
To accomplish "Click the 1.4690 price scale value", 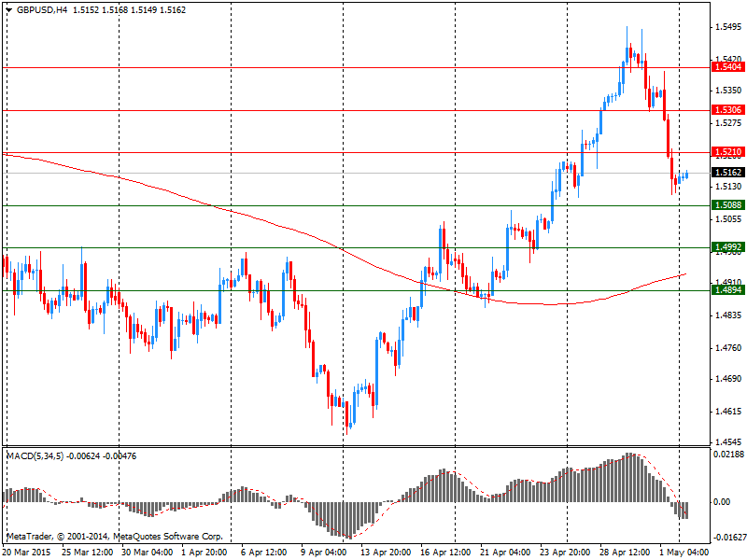I will tap(728, 379).
